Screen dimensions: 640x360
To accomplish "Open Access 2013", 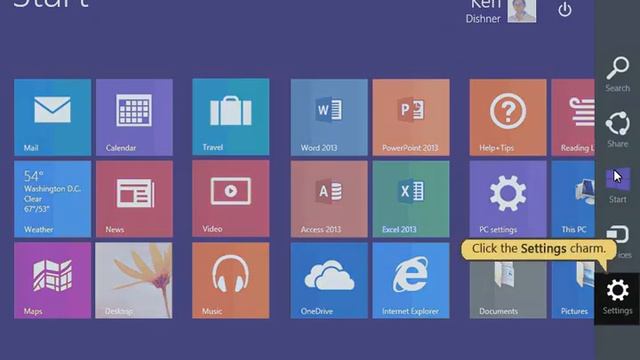I will (329, 199).
